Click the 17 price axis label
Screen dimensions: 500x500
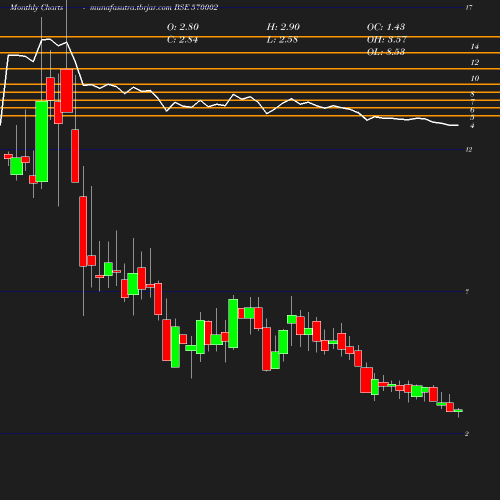click(469, 8)
